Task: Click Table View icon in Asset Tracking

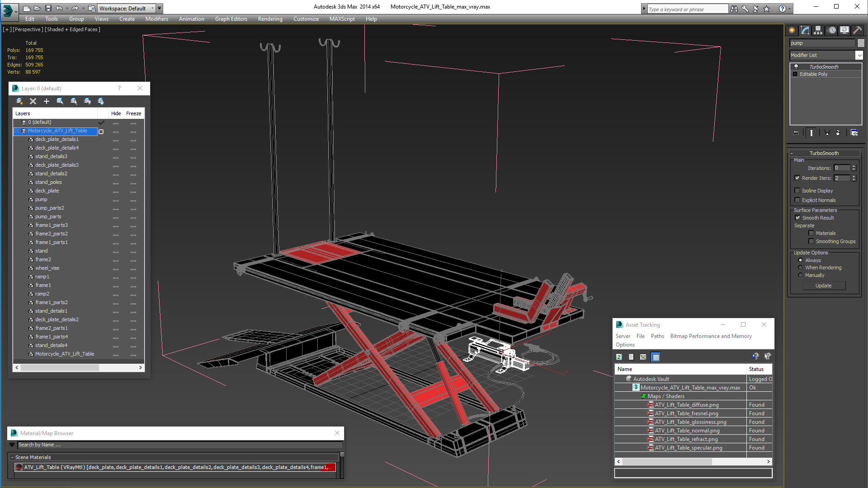Action: tap(656, 357)
